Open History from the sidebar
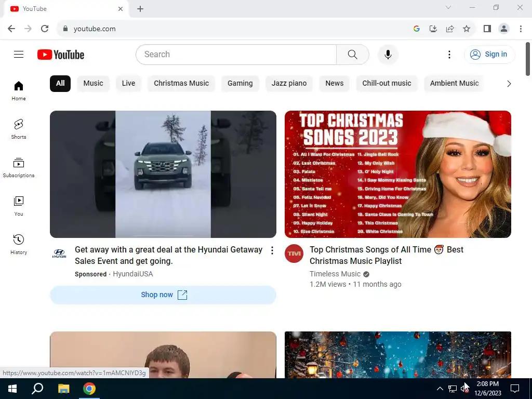Viewport: 532px width, 399px height. pyautogui.click(x=19, y=244)
